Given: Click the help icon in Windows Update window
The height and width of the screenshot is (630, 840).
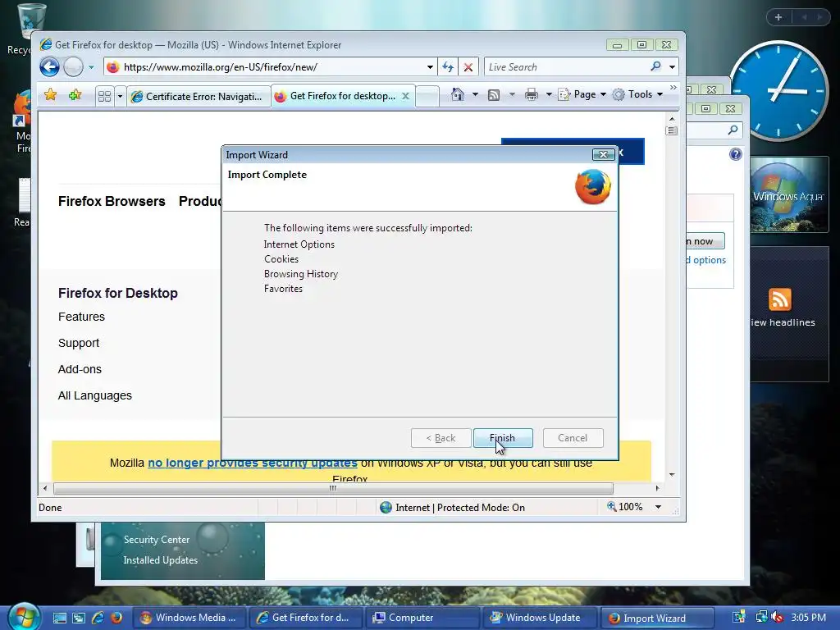Looking at the screenshot, I should 736,154.
